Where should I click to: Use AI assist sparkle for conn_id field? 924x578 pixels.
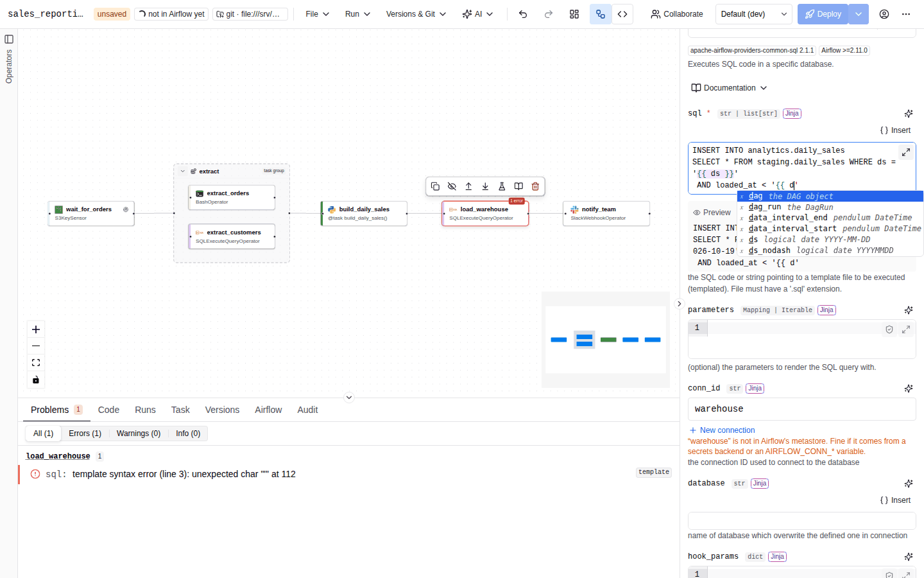(909, 389)
